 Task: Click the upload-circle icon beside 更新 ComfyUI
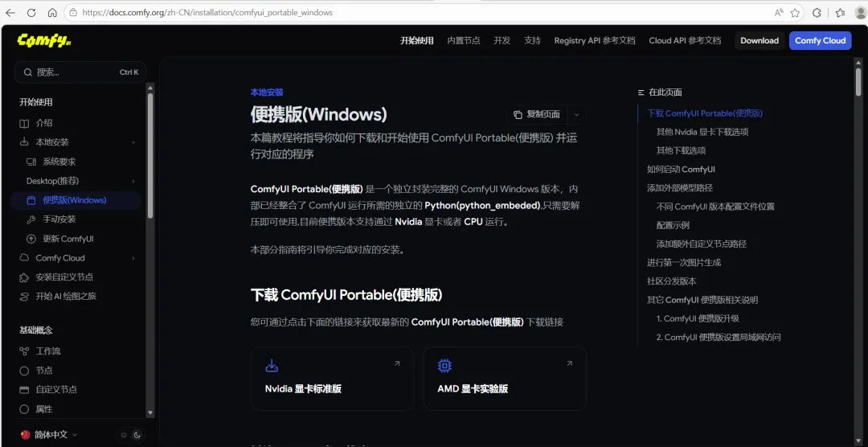31,239
